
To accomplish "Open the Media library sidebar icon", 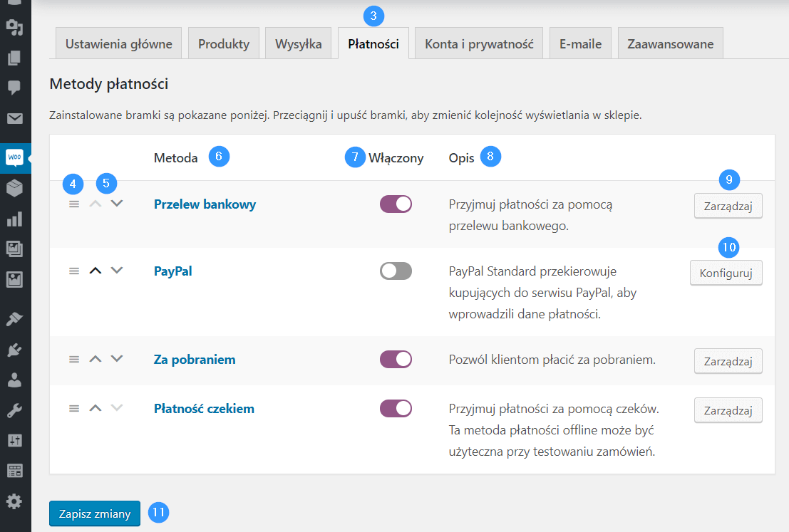I will (x=14, y=28).
